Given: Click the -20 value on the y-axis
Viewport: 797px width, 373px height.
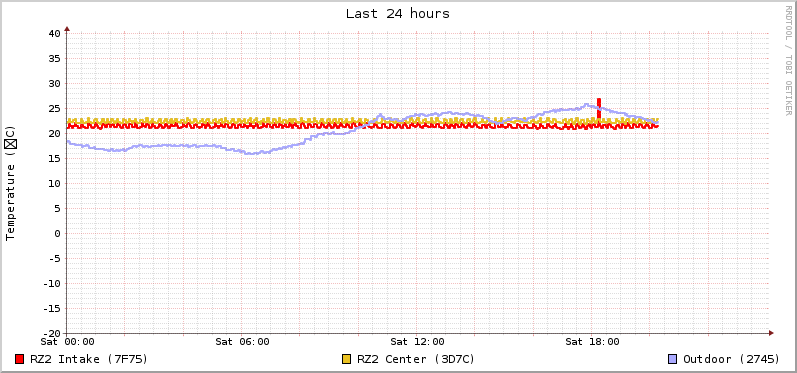Looking at the screenshot, I should [52, 333].
